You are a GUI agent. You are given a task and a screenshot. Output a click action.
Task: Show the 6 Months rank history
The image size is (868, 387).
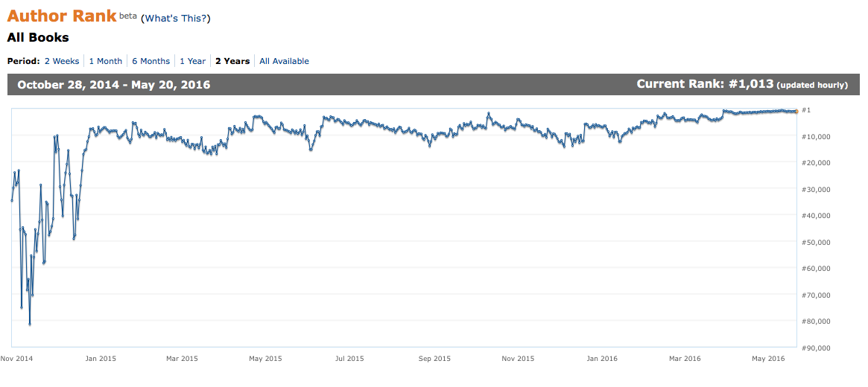click(151, 61)
